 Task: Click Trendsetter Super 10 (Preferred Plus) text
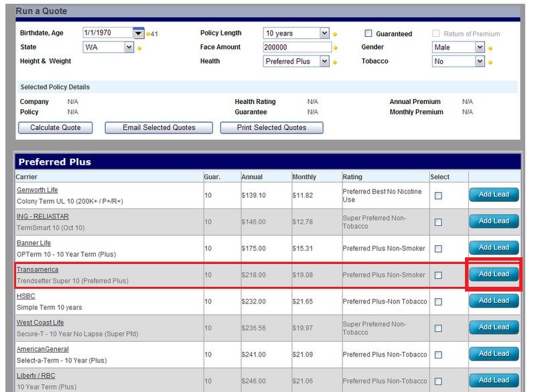click(x=73, y=281)
